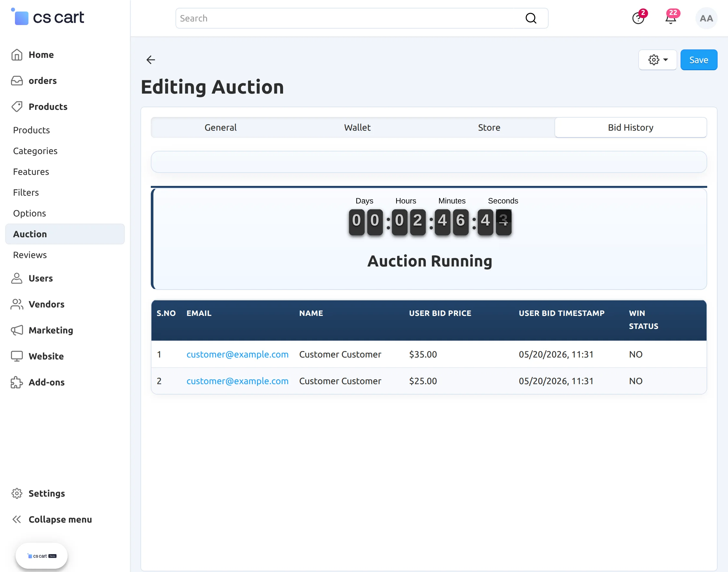Switch to the Store tab
Image resolution: width=728 pixels, height=572 pixels.
[x=489, y=128]
